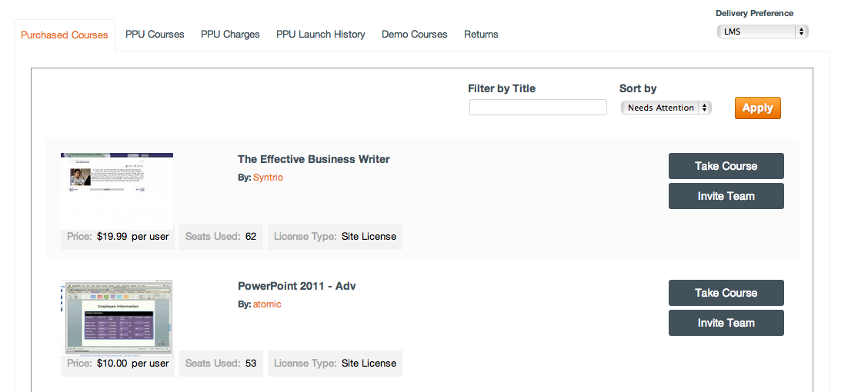Click the PowerPoint 2011 - Adv title
The image size is (868, 392).
(296, 286)
